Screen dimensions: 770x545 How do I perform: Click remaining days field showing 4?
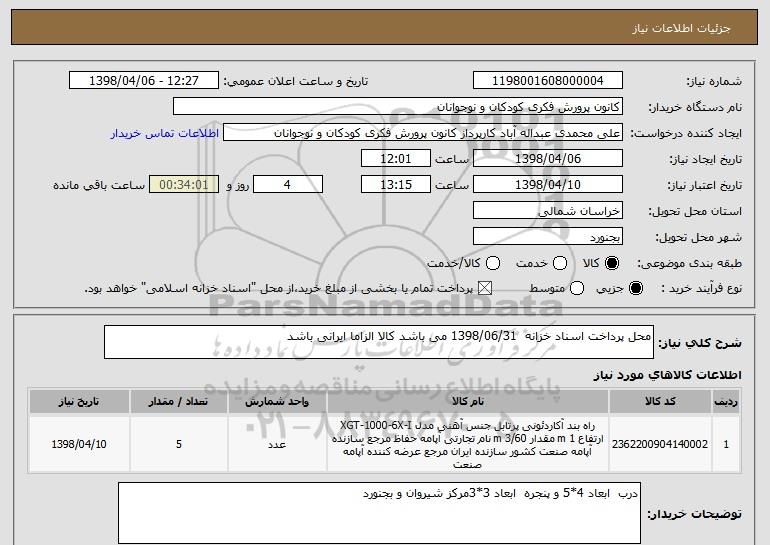click(288, 185)
